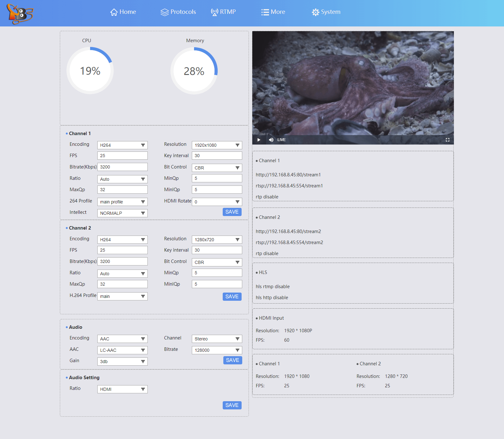Click the Memory usage gauge
The width and height of the screenshot is (504, 439).
point(194,71)
